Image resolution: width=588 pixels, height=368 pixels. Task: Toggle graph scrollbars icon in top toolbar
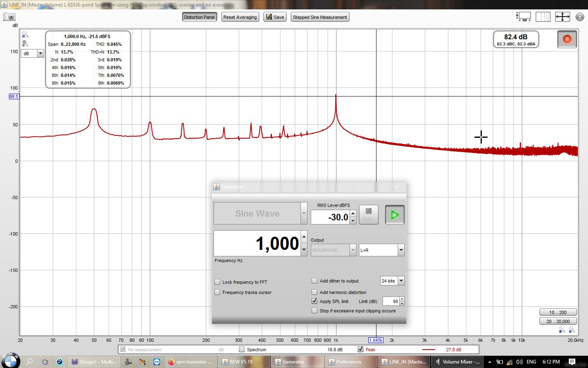click(x=523, y=17)
